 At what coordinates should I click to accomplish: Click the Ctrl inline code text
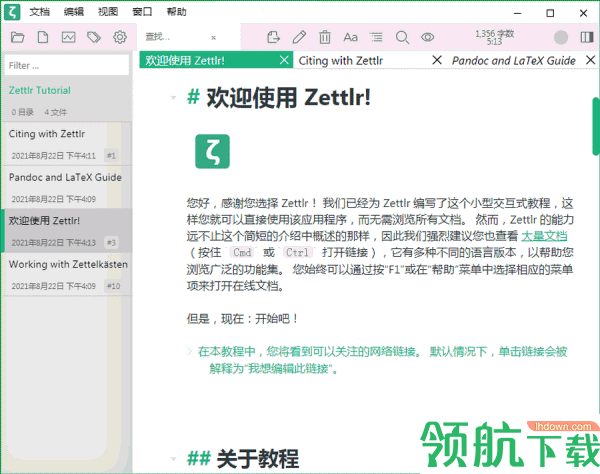point(297,252)
